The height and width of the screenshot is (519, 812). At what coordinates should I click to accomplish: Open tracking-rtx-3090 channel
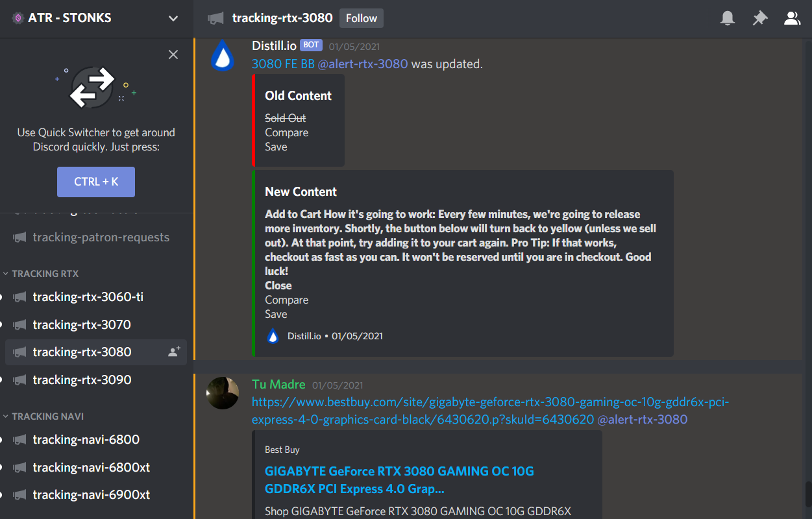coord(96,380)
